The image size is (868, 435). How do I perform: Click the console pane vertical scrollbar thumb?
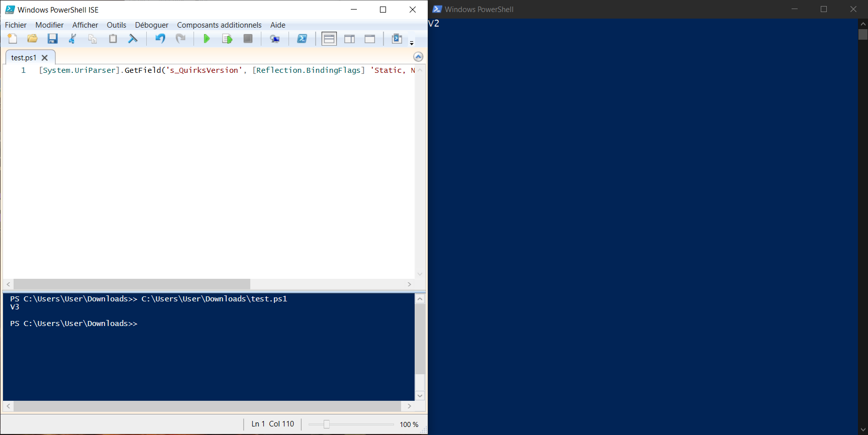[x=420, y=339]
